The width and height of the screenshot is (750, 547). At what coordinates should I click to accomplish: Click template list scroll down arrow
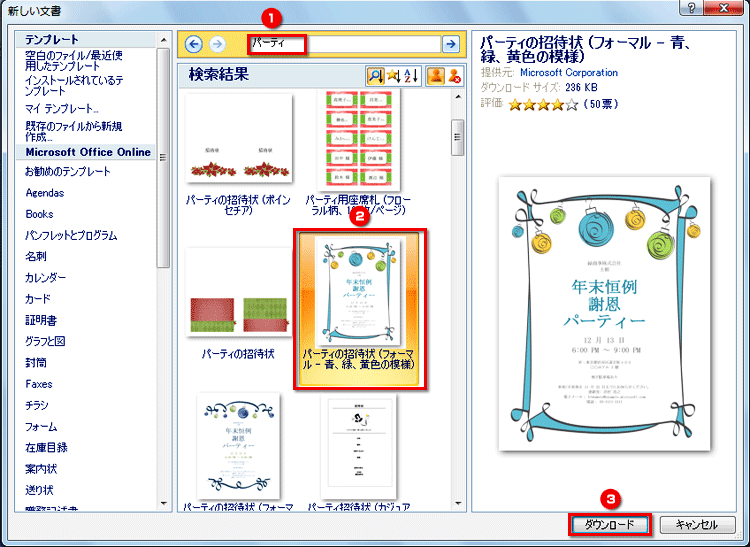pos(164,504)
